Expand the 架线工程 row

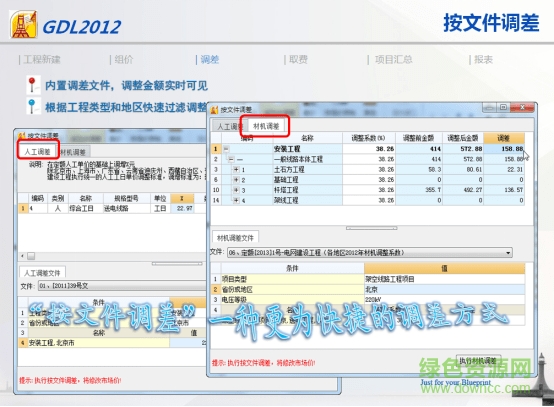pos(236,200)
